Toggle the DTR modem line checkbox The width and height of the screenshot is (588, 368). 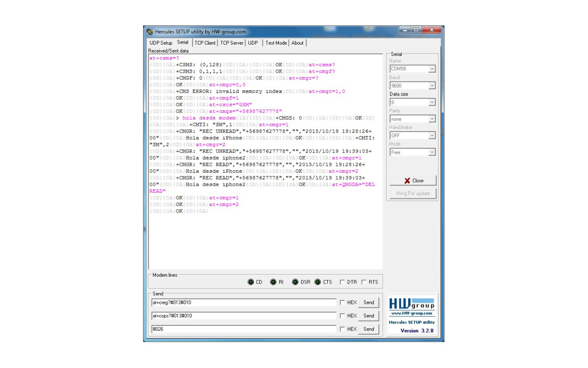[x=343, y=282]
